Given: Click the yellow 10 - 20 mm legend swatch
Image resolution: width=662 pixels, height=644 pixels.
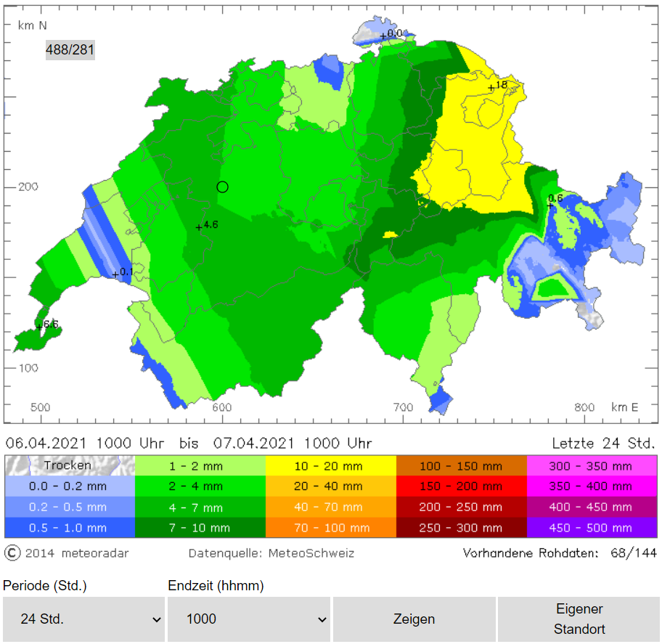Looking at the screenshot, I should [331, 465].
